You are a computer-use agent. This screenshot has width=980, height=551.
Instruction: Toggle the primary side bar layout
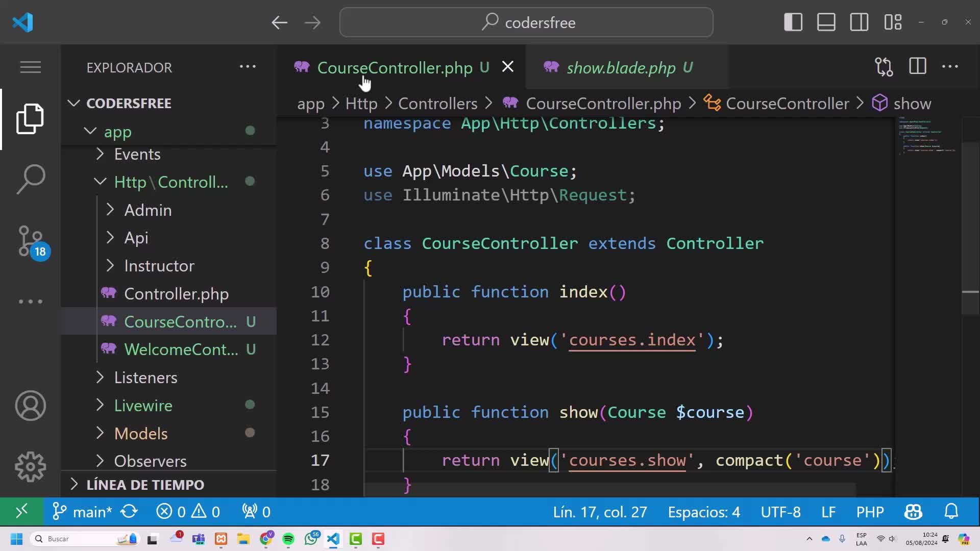click(x=793, y=22)
